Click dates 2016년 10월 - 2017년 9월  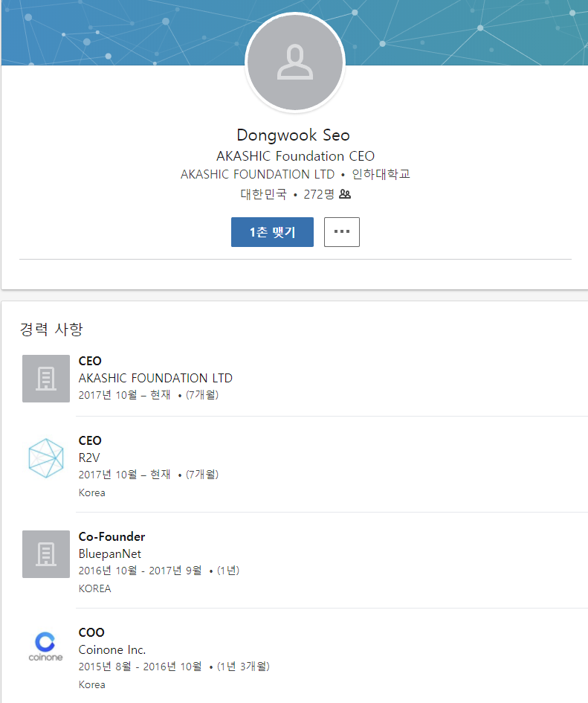(140, 571)
